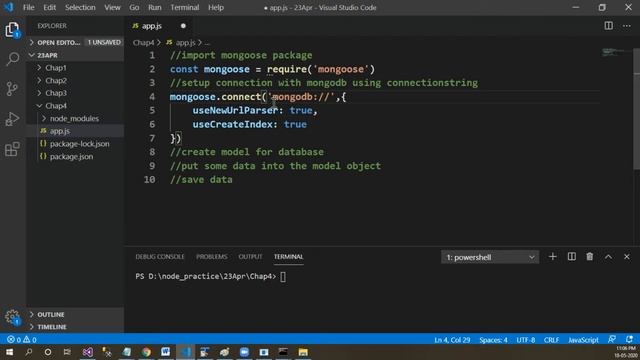Split the editor to the right
The height and width of the screenshot is (360, 640).
point(608,26)
